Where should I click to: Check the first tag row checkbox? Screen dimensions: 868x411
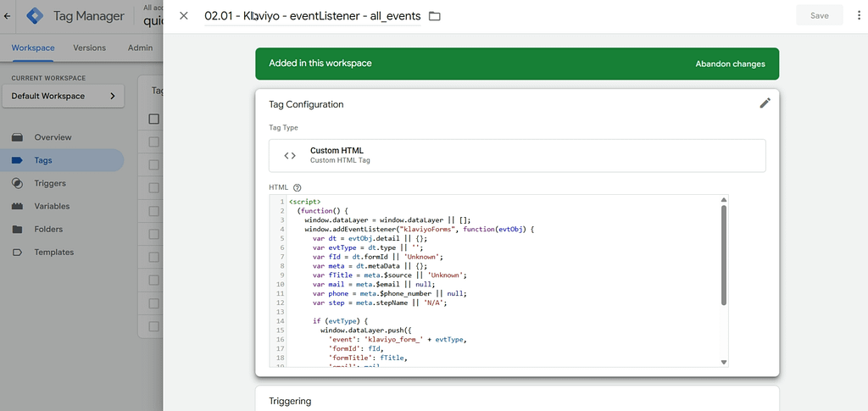(153, 142)
